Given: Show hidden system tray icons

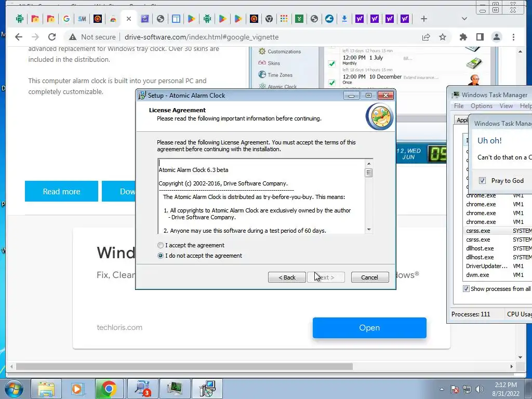Looking at the screenshot, I should tap(442, 389).
